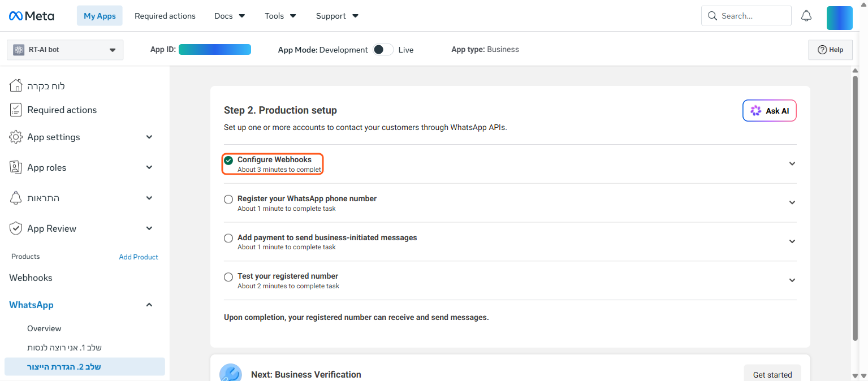Click the profile avatar in top bar
Screen dimensions: 868x381
pos(839,18)
